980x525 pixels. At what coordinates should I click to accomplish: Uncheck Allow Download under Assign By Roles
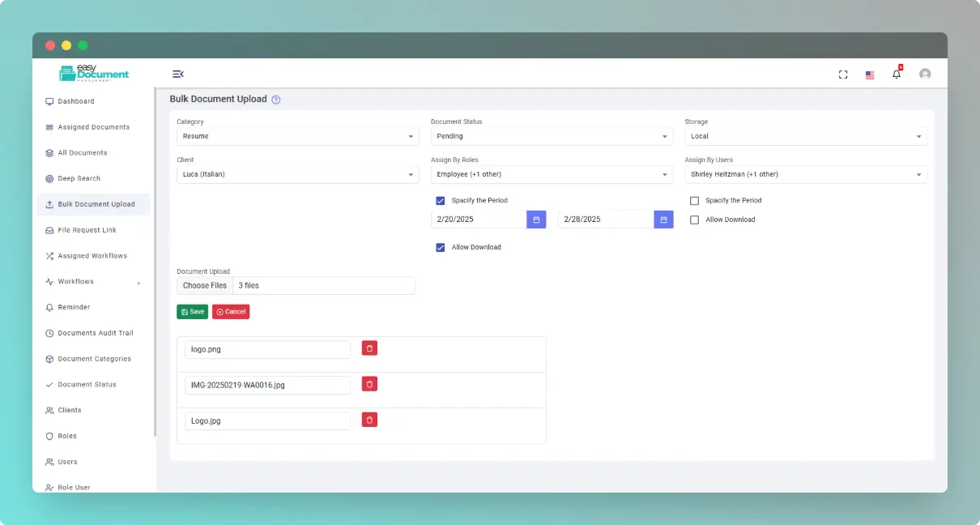pyautogui.click(x=441, y=247)
